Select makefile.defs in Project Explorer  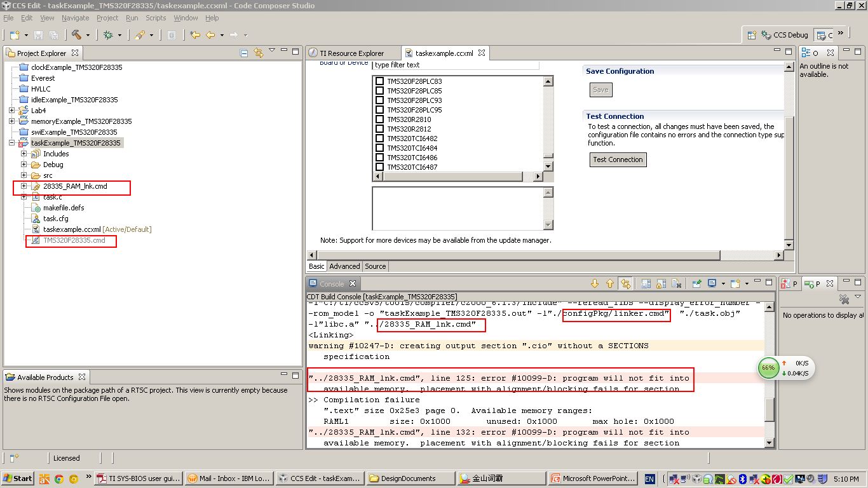64,208
